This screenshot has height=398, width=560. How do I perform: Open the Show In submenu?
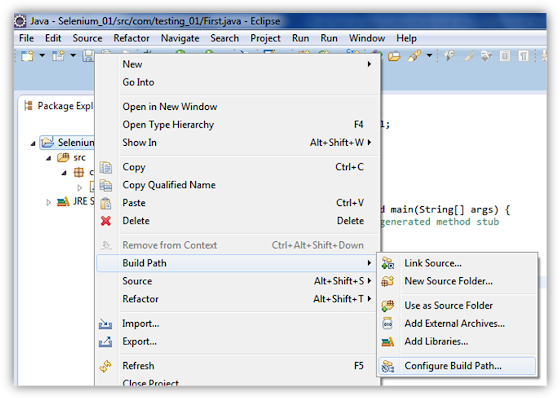pyautogui.click(x=238, y=142)
